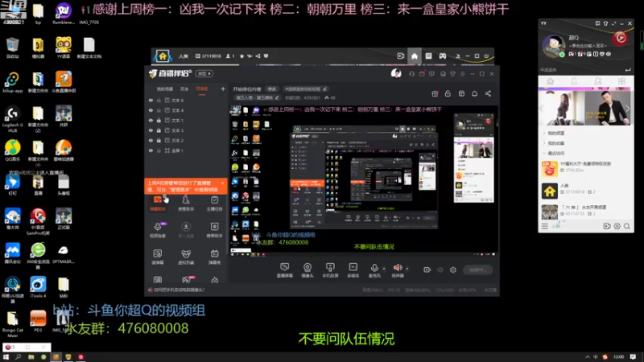Open the video icon in YY channel window
Screen dimensions: 644x362
(x=400, y=56)
